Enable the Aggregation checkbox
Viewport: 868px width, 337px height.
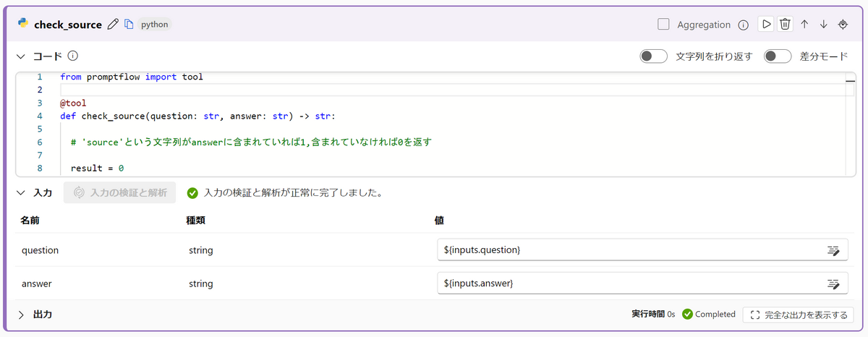click(x=663, y=24)
